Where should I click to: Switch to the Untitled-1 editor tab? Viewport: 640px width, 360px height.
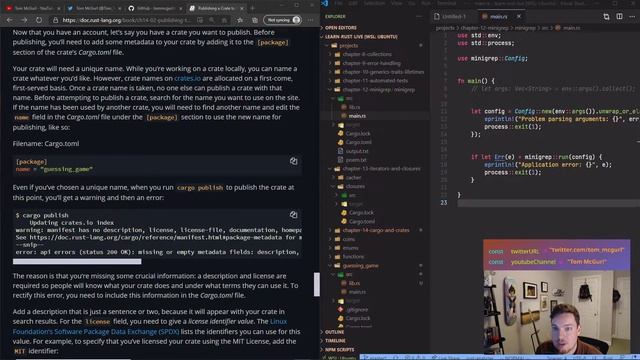[453, 17]
